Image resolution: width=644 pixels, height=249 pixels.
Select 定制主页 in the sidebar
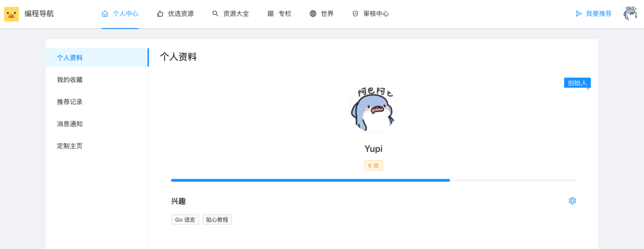[x=97, y=146]
